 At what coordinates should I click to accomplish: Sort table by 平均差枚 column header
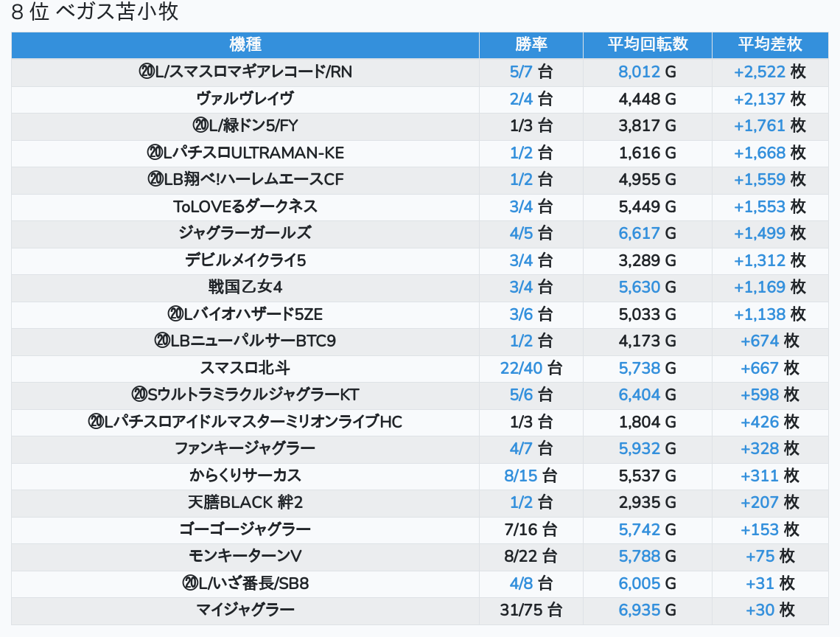770,44
